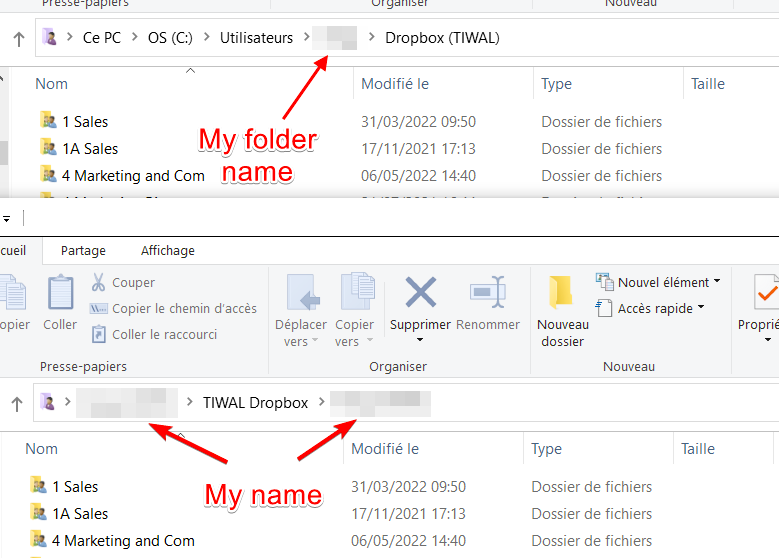Click the user folder icon in the upper address bar
779x558 pixels.
click(49, 37)
